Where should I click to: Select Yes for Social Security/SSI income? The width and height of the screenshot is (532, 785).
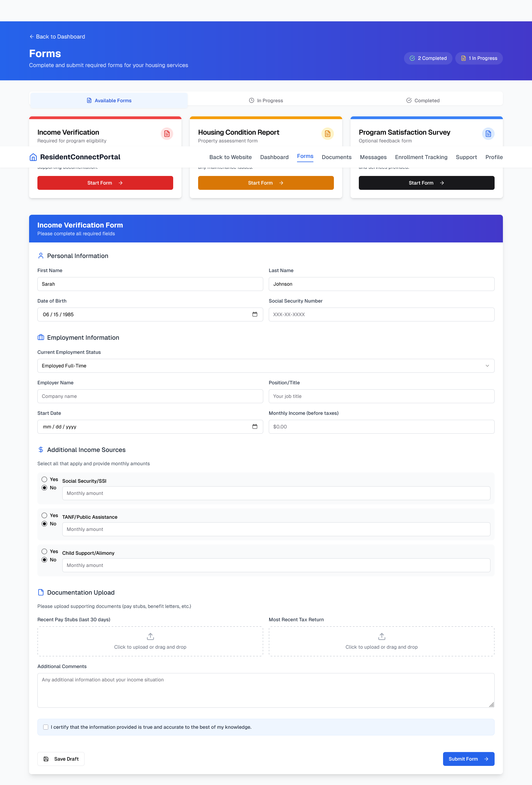point(45,479)
